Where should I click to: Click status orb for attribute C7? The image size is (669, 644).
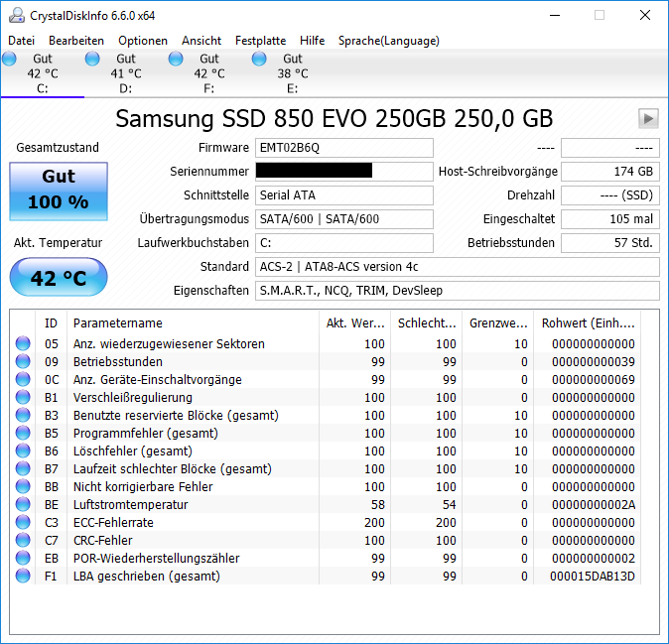(23, 541)
